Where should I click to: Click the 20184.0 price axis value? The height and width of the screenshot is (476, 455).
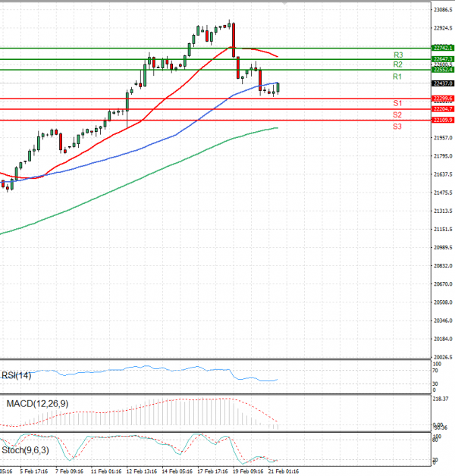[443, 339]
